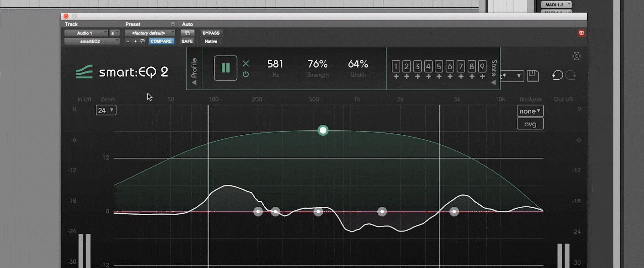Click the redo arrow icon

571,75
